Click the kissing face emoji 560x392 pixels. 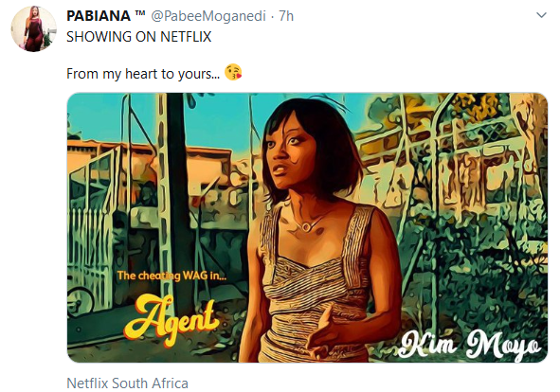(233, 73)
